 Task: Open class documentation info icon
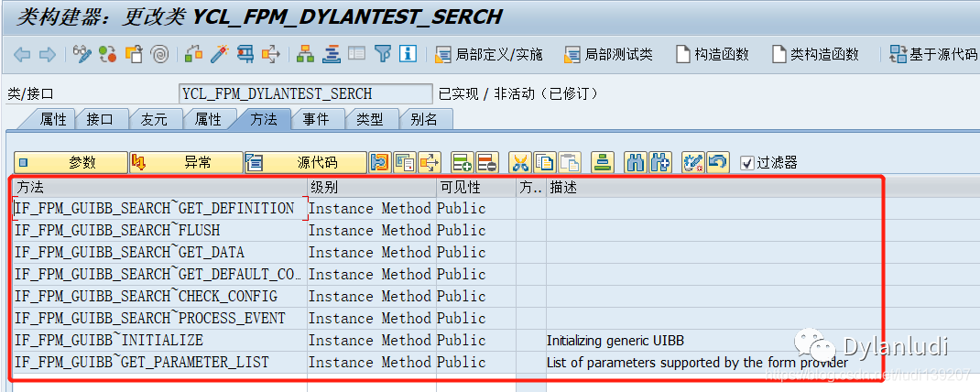pos(408,54)
